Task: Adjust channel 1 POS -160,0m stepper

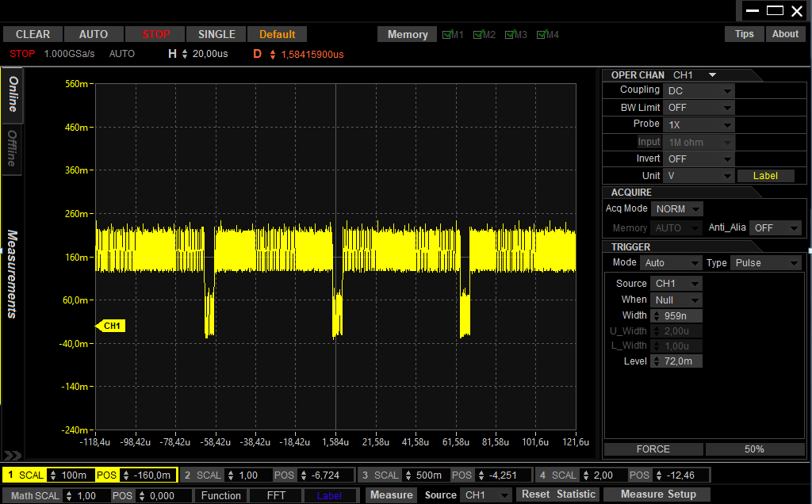Action: pos(124,475)
